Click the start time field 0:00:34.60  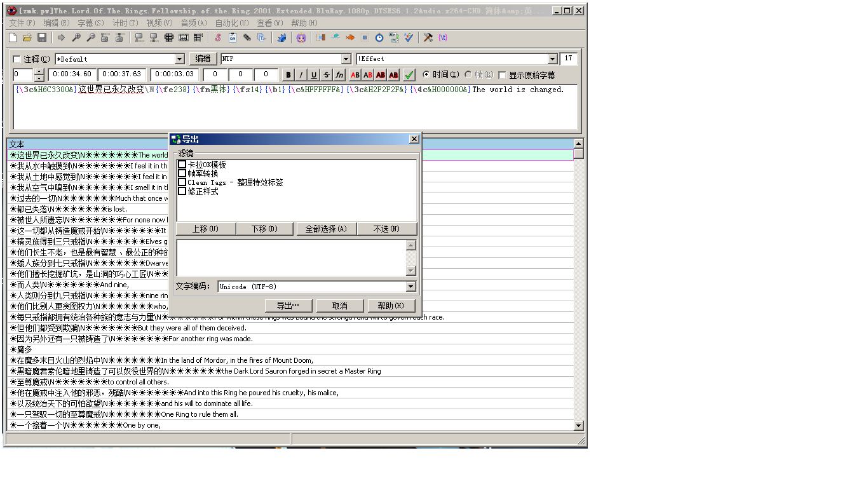point(72,75)
